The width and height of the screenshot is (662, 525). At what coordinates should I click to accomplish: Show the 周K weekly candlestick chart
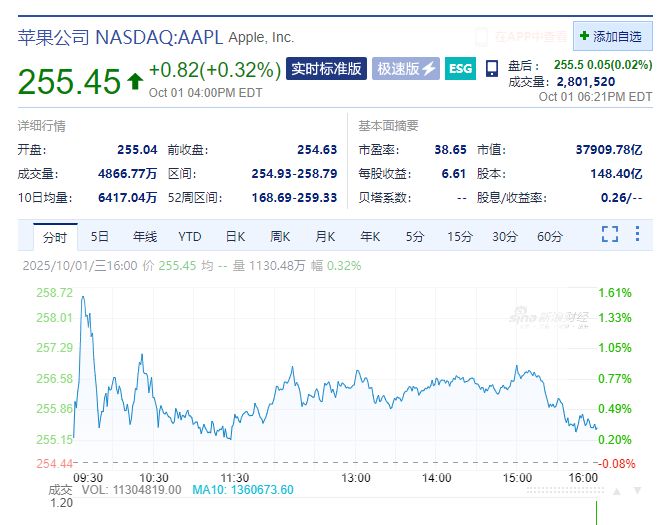280,237
